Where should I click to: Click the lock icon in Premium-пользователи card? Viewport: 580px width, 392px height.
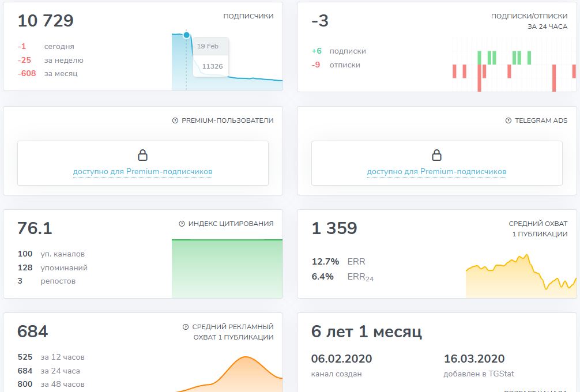(x=142, y=155)
